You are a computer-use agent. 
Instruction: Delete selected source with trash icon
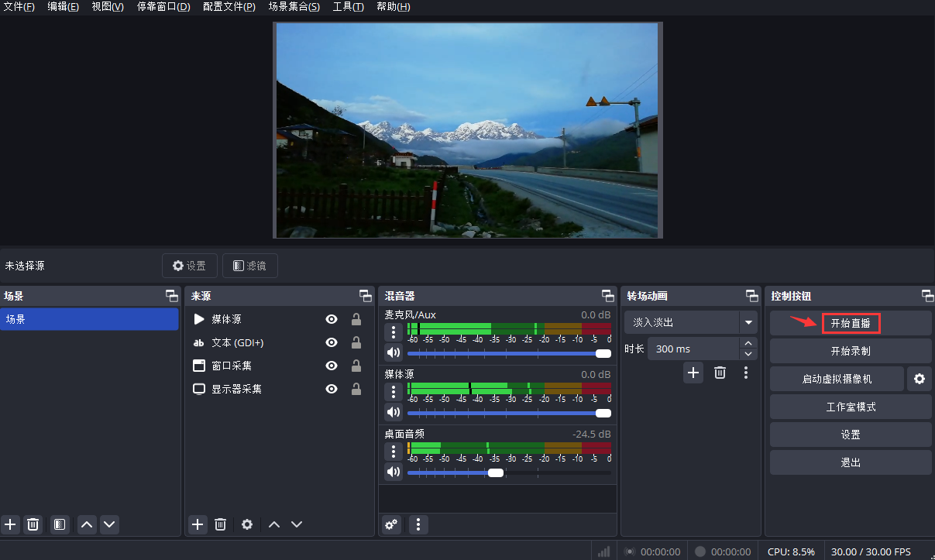[x=220, y=524]
